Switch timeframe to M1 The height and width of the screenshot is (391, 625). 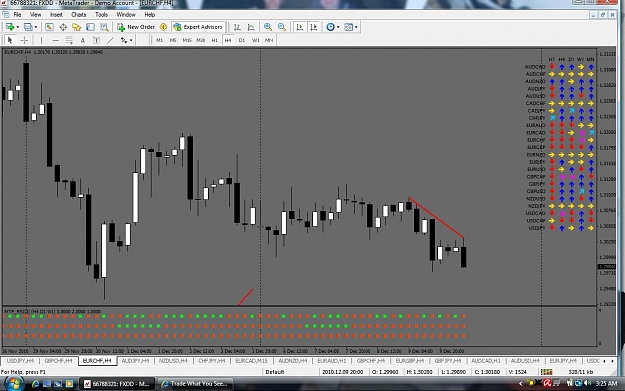coord(159,40)
